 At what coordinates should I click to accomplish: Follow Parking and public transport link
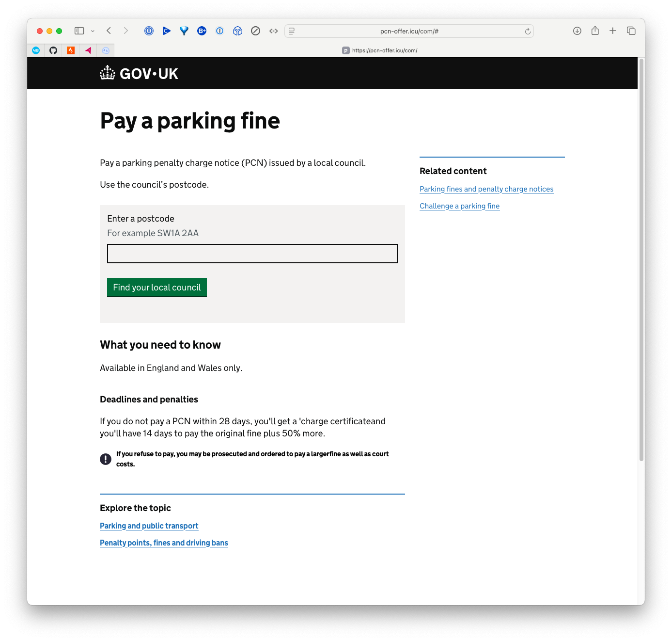click(x=149, y=526)
